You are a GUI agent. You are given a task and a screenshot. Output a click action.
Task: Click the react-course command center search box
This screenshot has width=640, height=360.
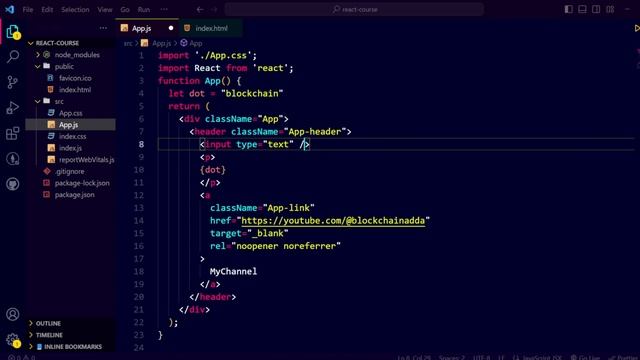354,9
